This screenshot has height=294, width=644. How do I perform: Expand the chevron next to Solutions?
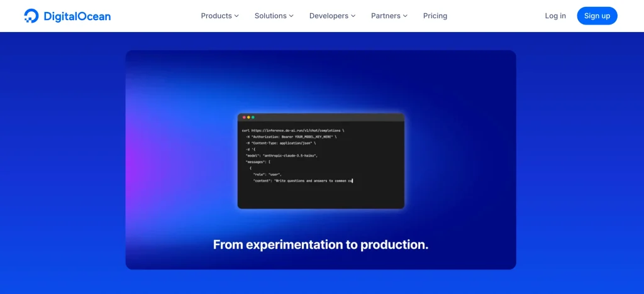(x=291, y=16)
